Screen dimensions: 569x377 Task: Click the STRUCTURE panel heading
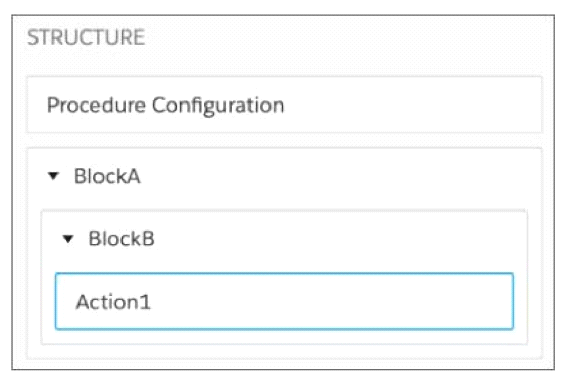[86, 37]
